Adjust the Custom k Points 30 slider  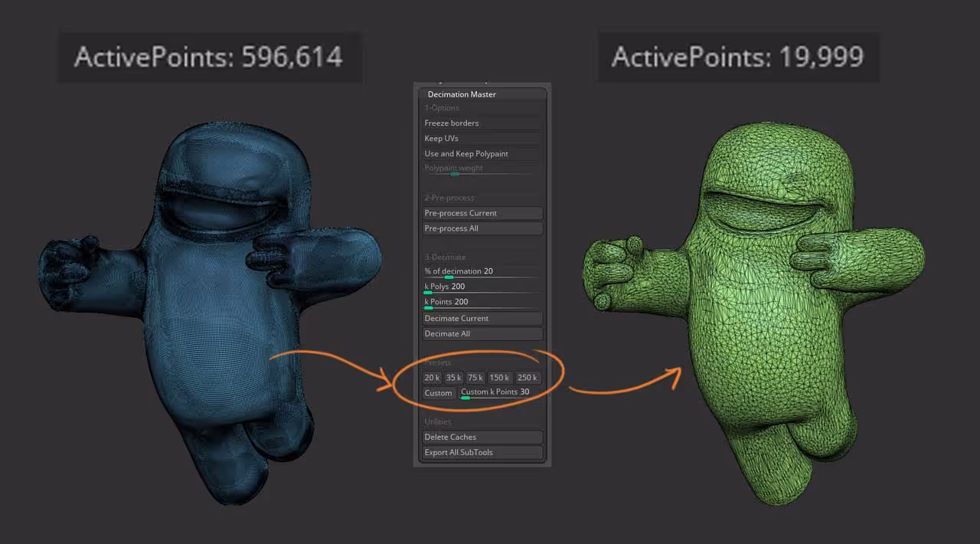pos(501,393)
